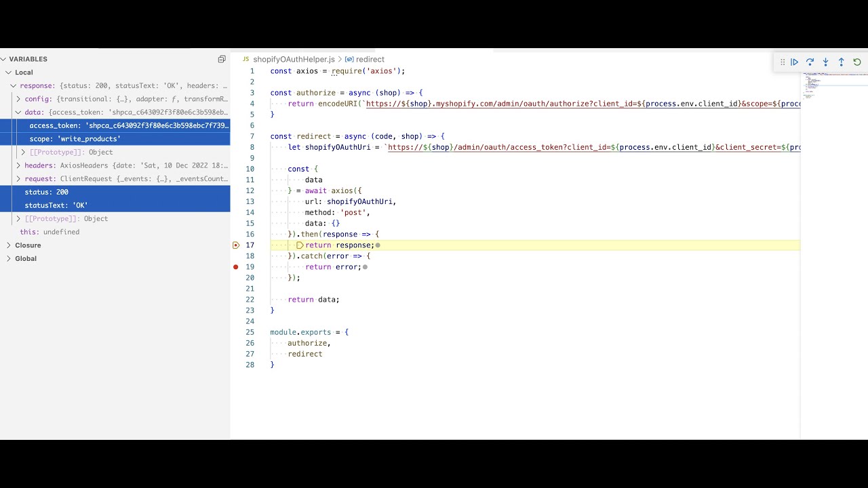Expand [[Prototype]] under the statusText row
Screen dimensions: 868x488
pyautogui.click(x=18, y=219)
